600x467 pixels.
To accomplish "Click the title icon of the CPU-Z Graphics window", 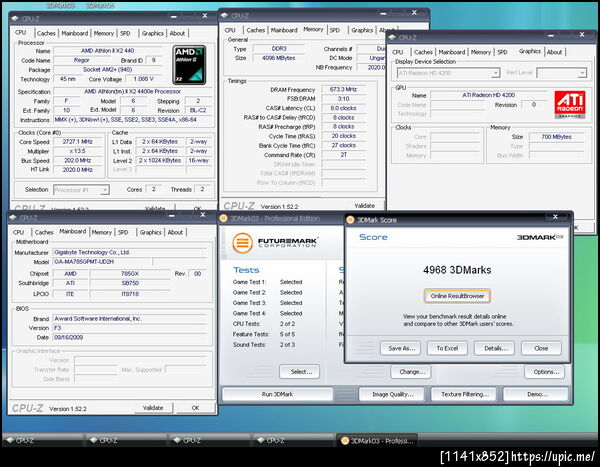I will tap(392, 38).
